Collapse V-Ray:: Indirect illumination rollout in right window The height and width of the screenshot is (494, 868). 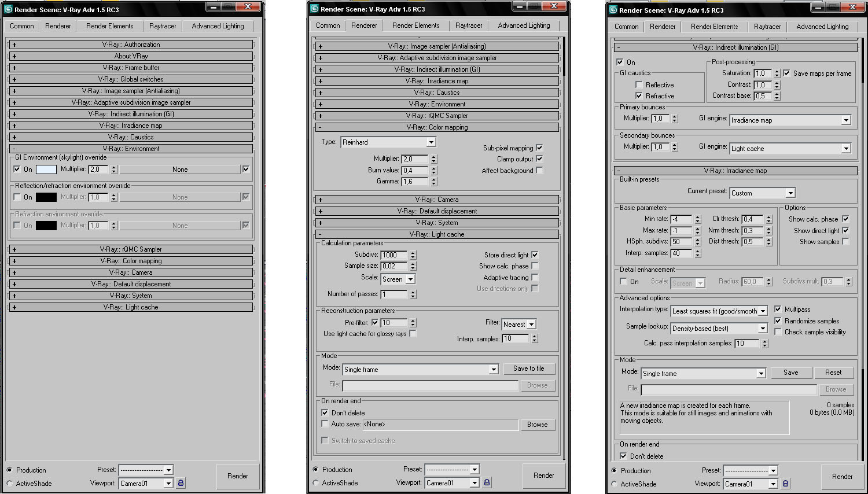point(736,47)
